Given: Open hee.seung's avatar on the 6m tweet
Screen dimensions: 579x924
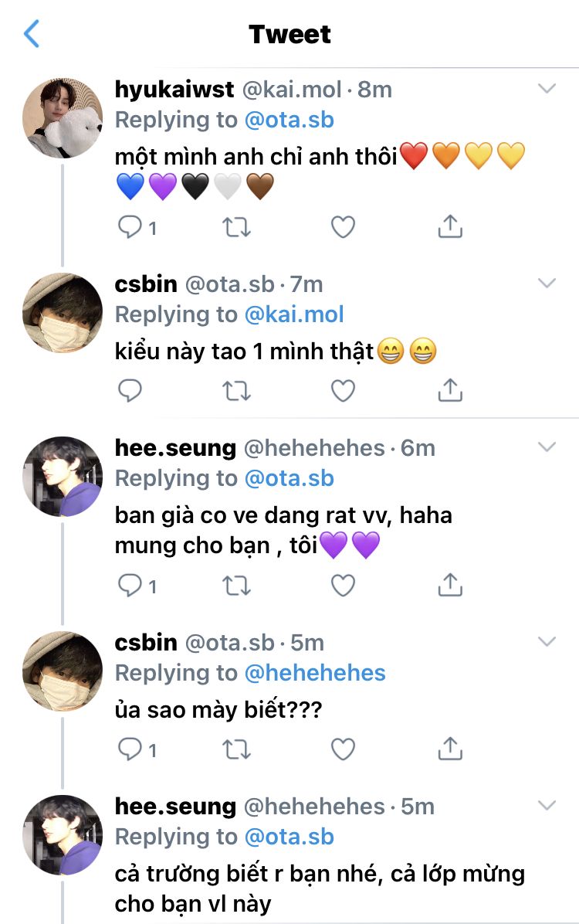Looking at the screenshot, I should coord(63,477).
